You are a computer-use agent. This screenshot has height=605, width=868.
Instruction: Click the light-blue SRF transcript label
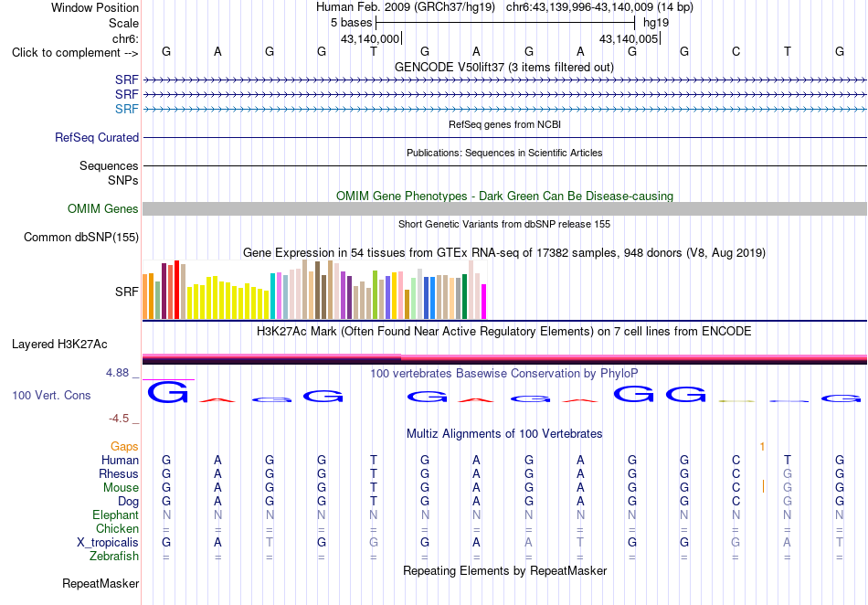point(127,109)
